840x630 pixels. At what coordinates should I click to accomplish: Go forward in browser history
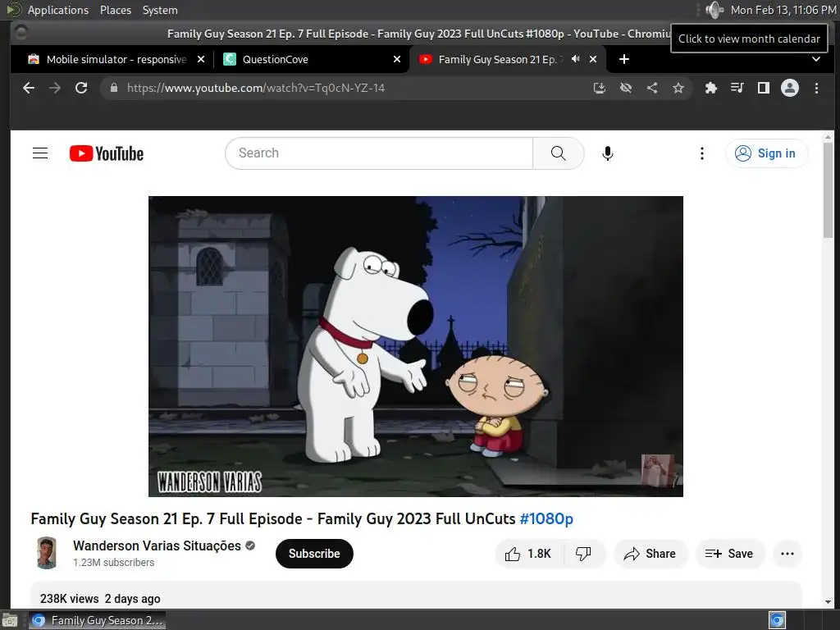click(55, 88)
